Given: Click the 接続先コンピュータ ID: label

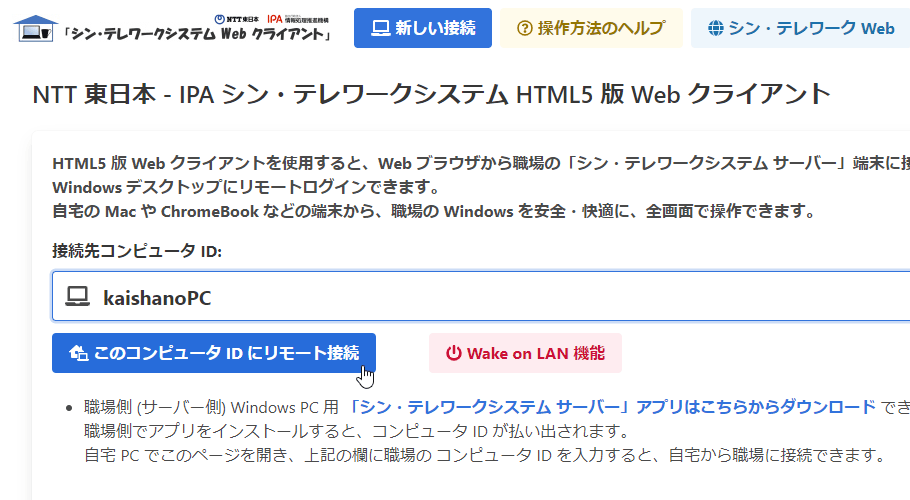Looking at the screenshot, I should (137, 251).
